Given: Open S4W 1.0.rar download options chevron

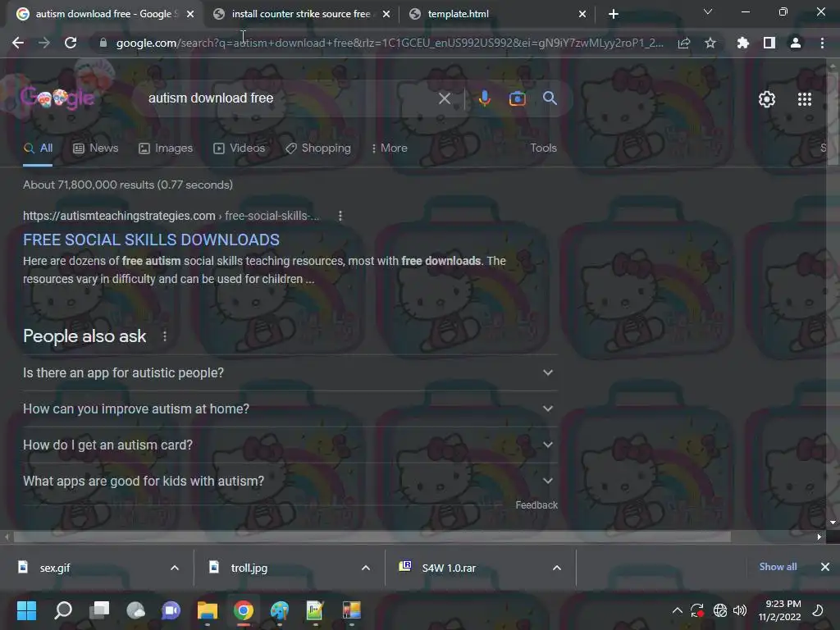Looking at the screenshot, I should (557, 568).
